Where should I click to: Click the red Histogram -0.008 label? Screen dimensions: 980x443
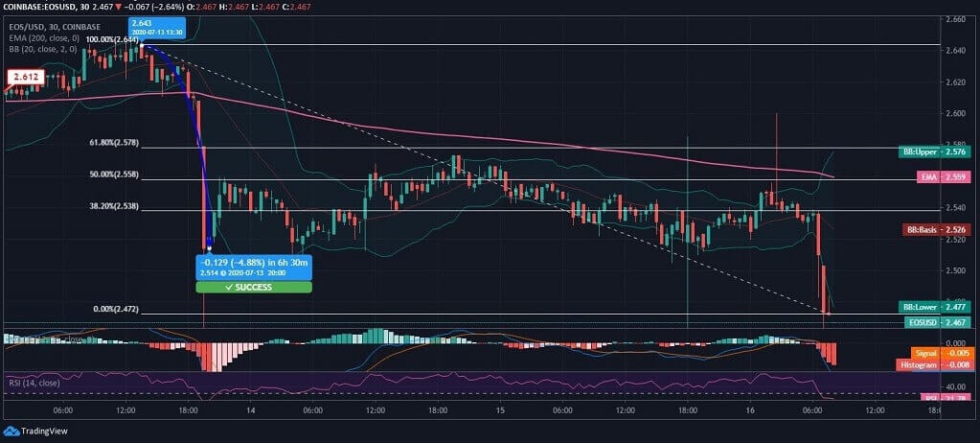click(934, 364)
